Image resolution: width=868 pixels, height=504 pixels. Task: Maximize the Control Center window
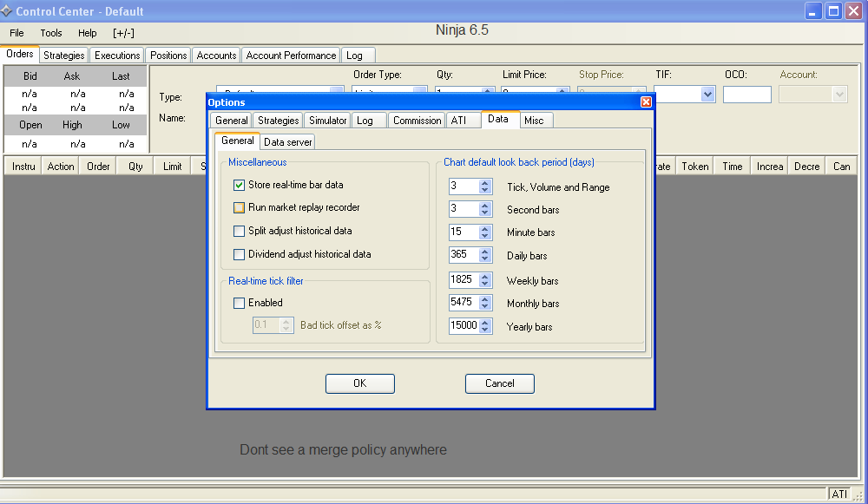[833, 11]
